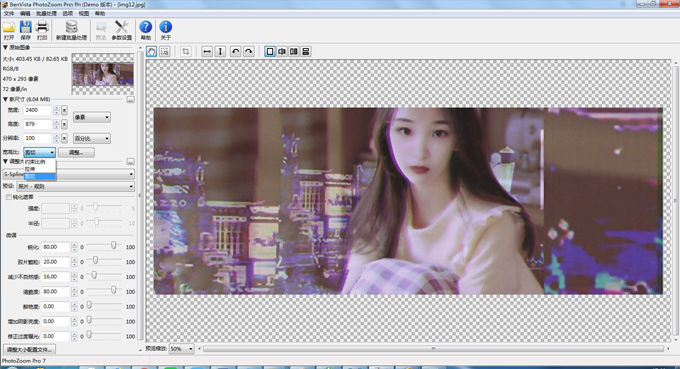Click the 胶片颗粒 film grain slider handle

click(95, 260)
